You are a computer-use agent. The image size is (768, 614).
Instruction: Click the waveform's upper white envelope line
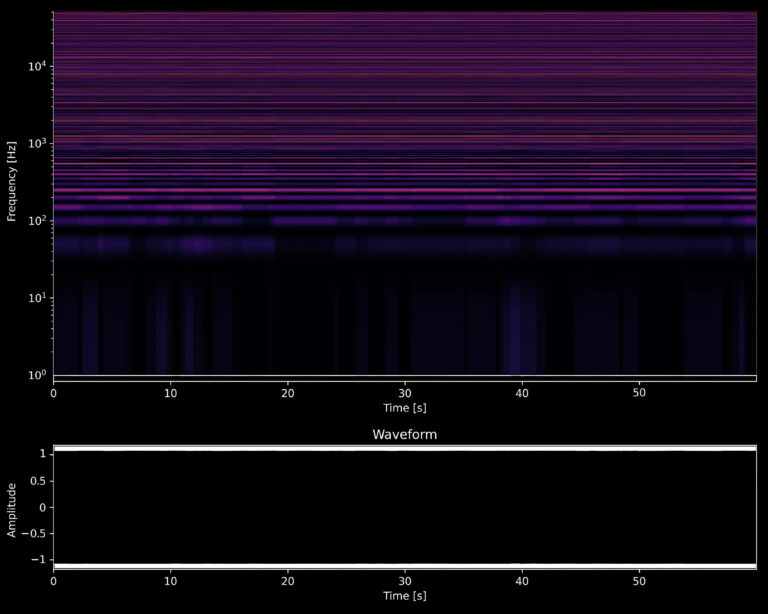coord(404,449)
